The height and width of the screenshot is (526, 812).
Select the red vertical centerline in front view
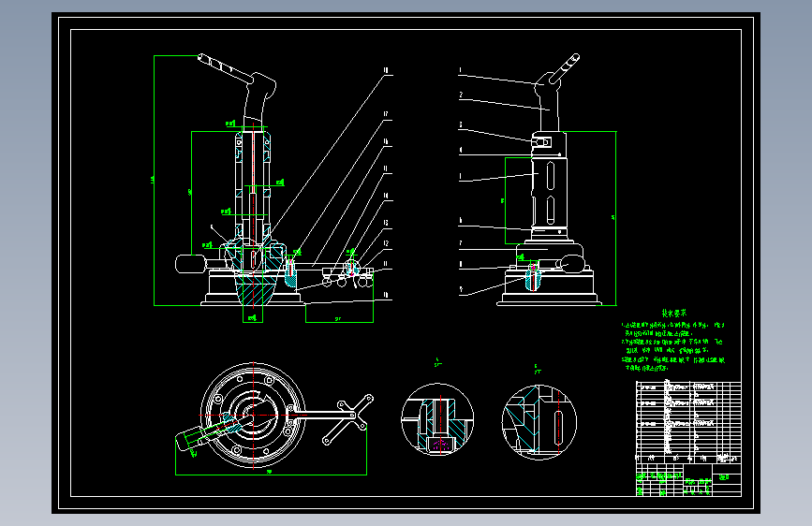pyautogui.click(x=253, y=217)
